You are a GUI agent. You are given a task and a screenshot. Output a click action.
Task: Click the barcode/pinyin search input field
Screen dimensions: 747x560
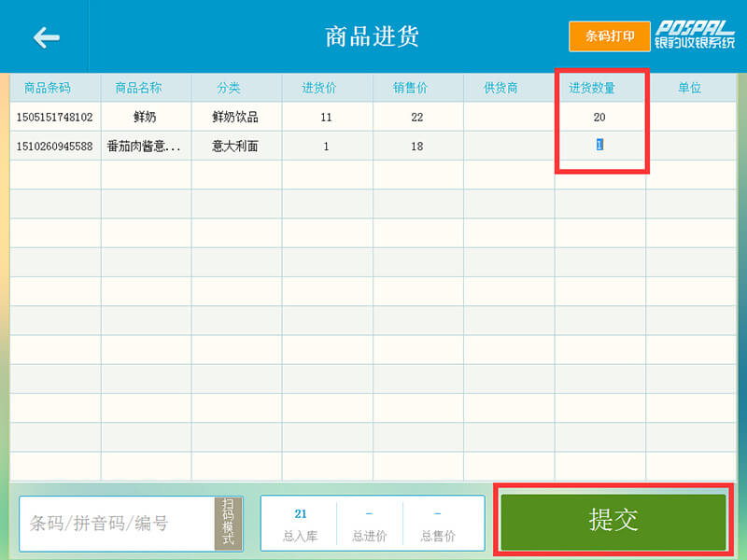[x=118, y=523]
